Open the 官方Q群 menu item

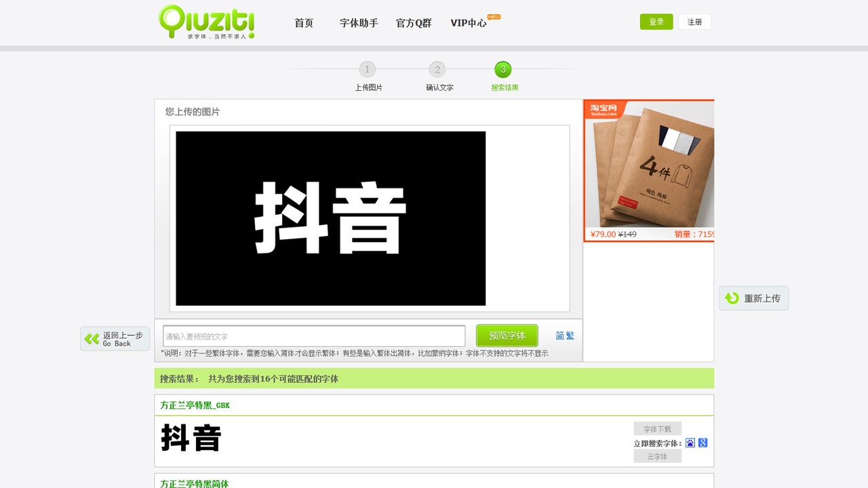414,23
